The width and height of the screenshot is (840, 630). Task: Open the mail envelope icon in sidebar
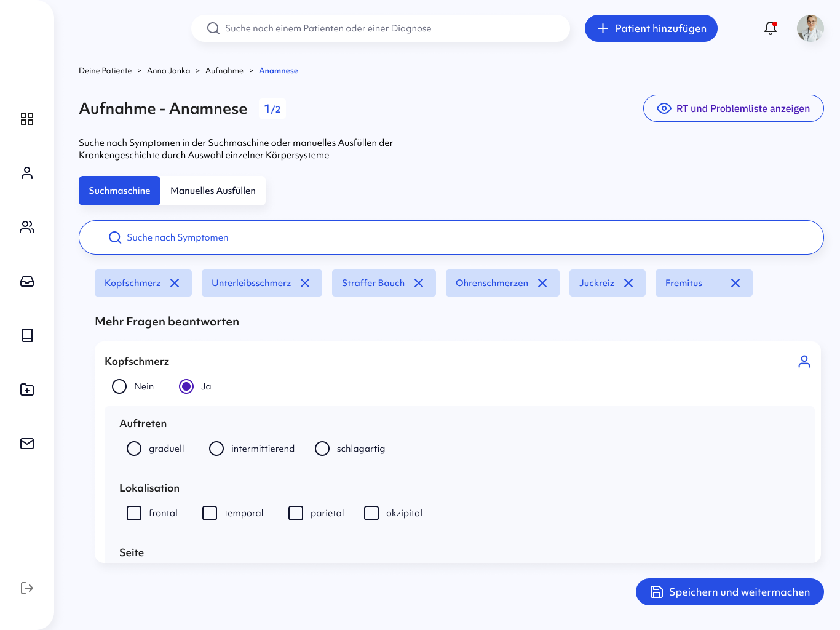(x=27, y=444)
